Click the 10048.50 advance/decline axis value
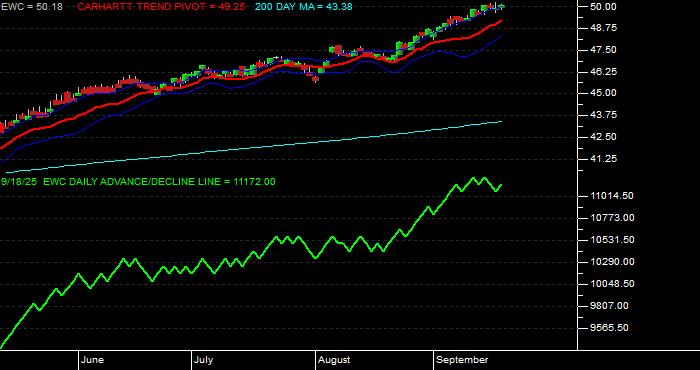Image resolution: width=700 pixels, height=370 pixels. click(x=612, y=284)
